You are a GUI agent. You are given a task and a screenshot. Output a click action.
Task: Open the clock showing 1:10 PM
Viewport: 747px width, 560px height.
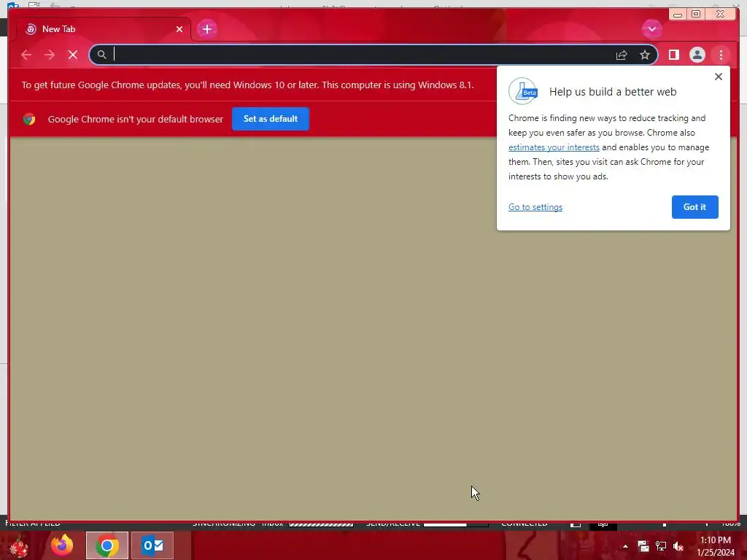(716, 545)
